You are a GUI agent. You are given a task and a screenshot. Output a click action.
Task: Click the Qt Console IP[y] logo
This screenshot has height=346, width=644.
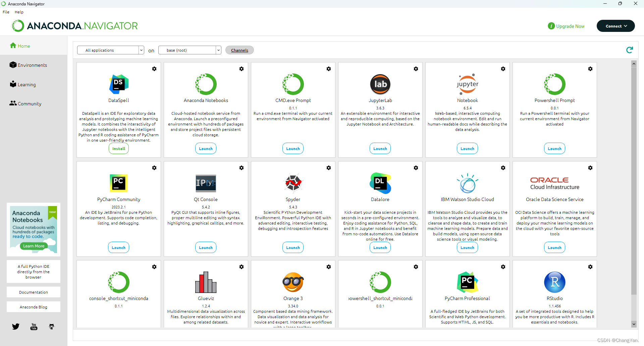pyautogui.click(x=206, y=183)
